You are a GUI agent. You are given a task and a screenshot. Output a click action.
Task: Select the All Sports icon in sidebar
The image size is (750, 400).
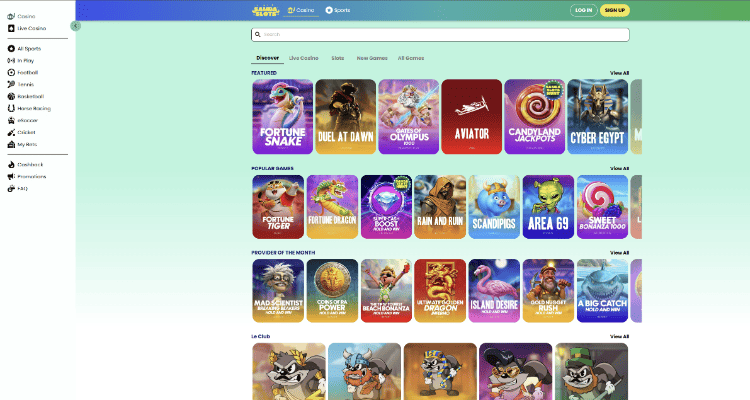[11, 48]
